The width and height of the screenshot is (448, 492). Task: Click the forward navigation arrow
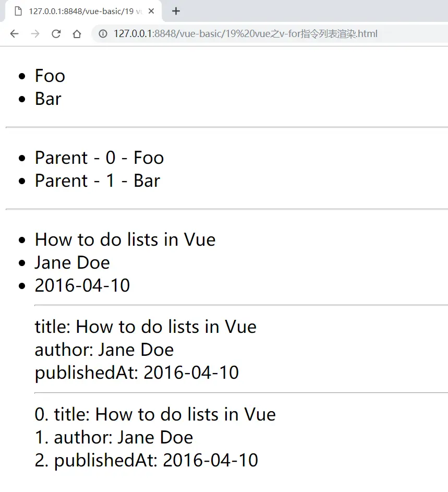tap(35, 34)
